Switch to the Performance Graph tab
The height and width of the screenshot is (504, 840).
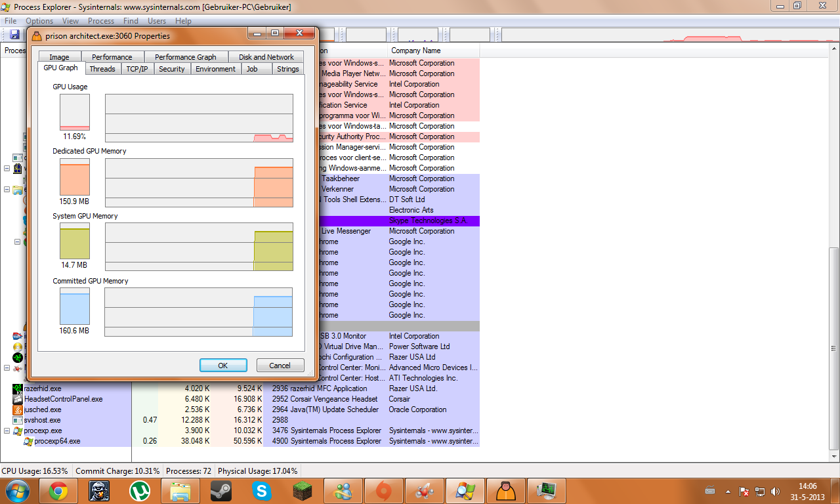185,57
